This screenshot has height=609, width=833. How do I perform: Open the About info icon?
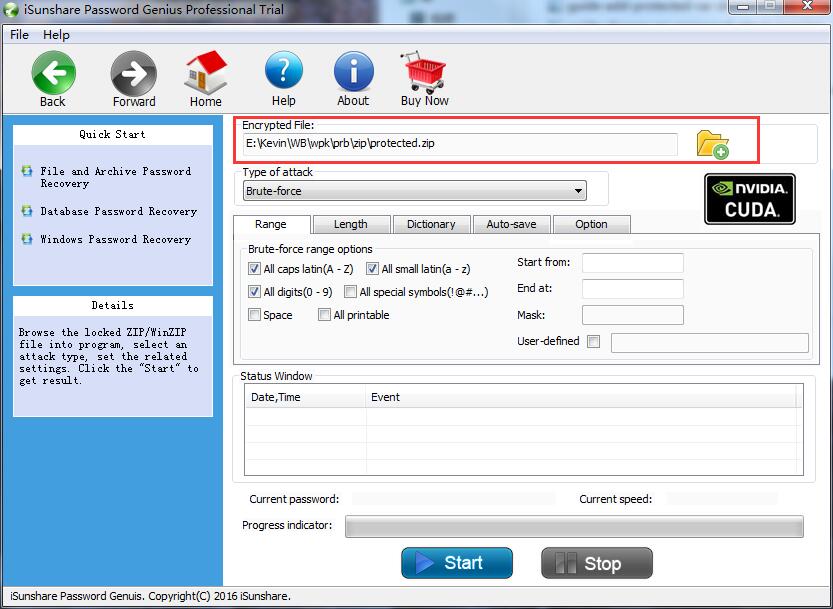353,71
